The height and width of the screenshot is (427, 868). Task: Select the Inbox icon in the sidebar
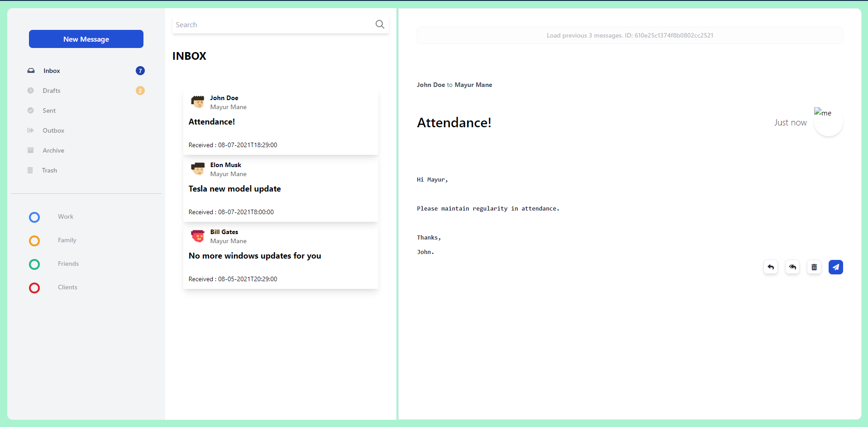pos(30,71)
